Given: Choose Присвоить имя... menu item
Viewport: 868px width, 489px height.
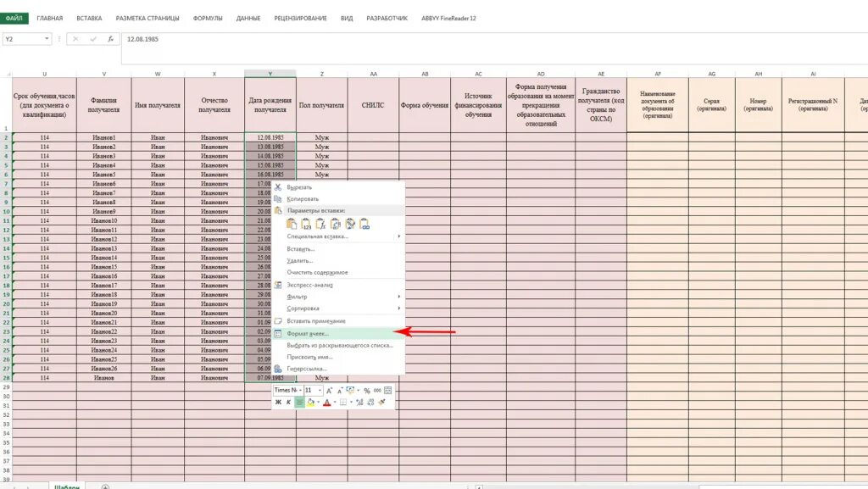Looking at the screenshot, I should [338, 357].
